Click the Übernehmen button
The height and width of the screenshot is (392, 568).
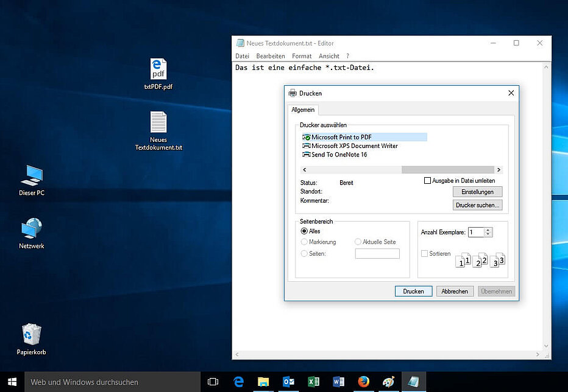coord(496,292)
